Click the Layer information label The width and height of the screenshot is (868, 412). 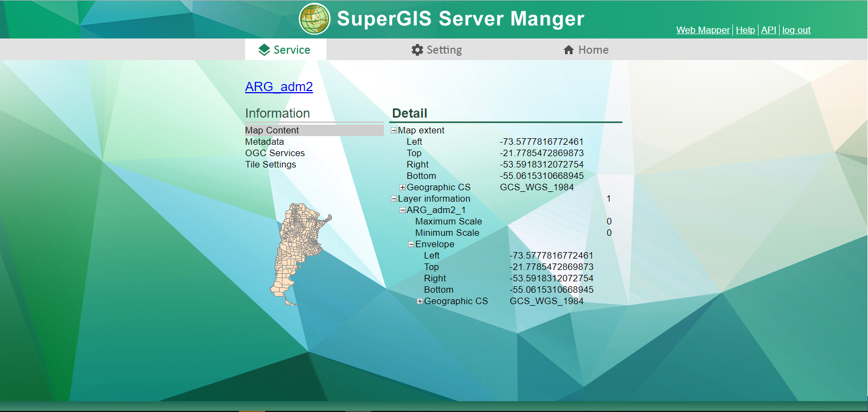[x=434, y=198]
